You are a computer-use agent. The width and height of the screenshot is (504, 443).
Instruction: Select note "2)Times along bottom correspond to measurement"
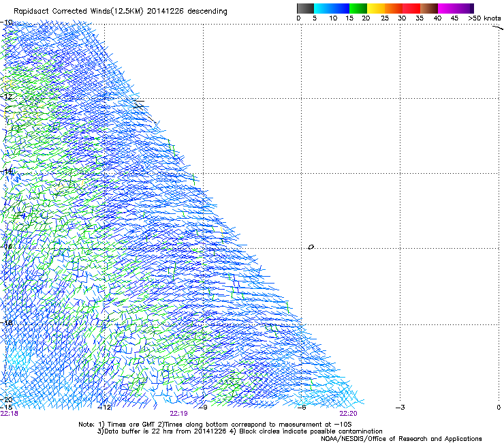[242, 425]
